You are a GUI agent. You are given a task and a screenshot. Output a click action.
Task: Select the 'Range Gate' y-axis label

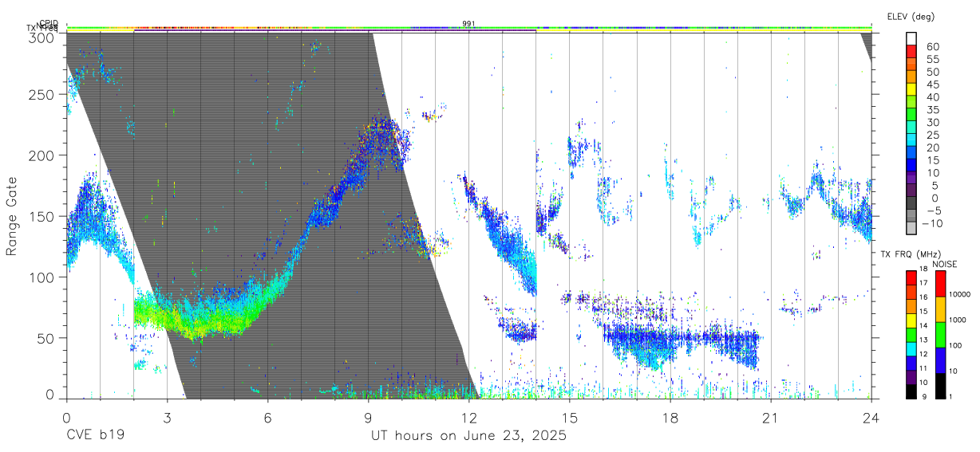coord(13,216)
